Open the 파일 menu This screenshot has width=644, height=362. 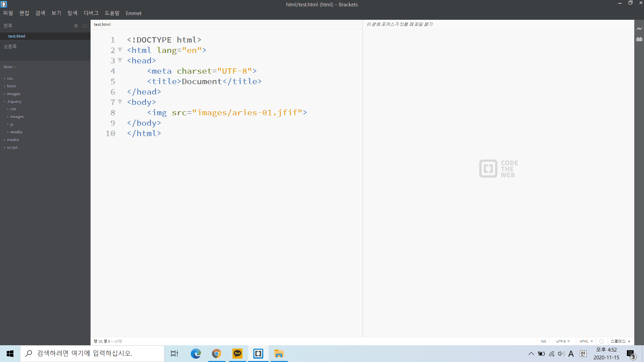[x=8, y=13]
